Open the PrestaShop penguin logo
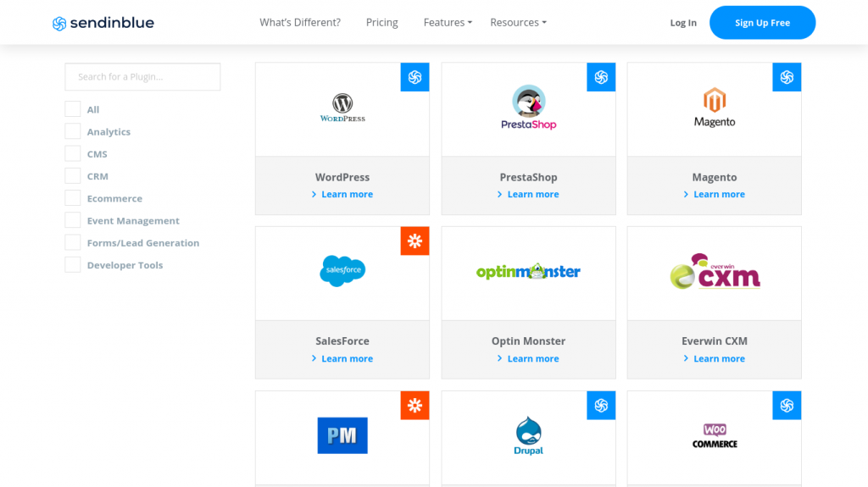The image size is (868, 487). [x=529, y=108]
